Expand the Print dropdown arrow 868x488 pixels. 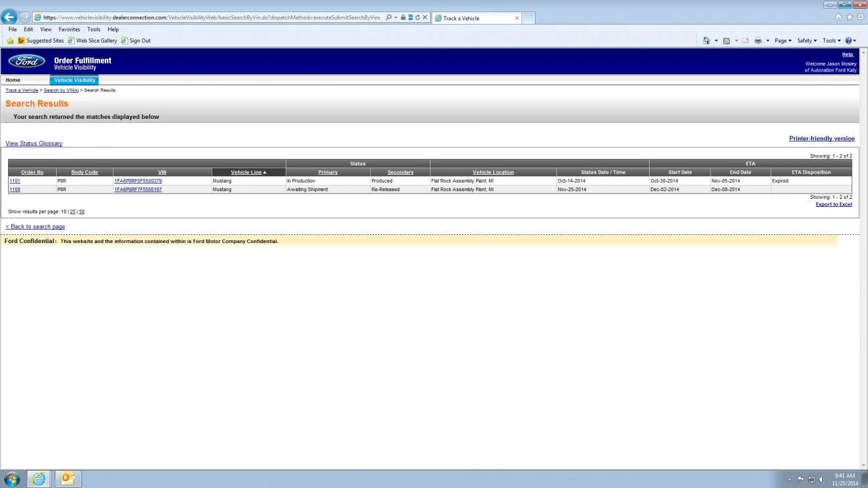point(768,41)
